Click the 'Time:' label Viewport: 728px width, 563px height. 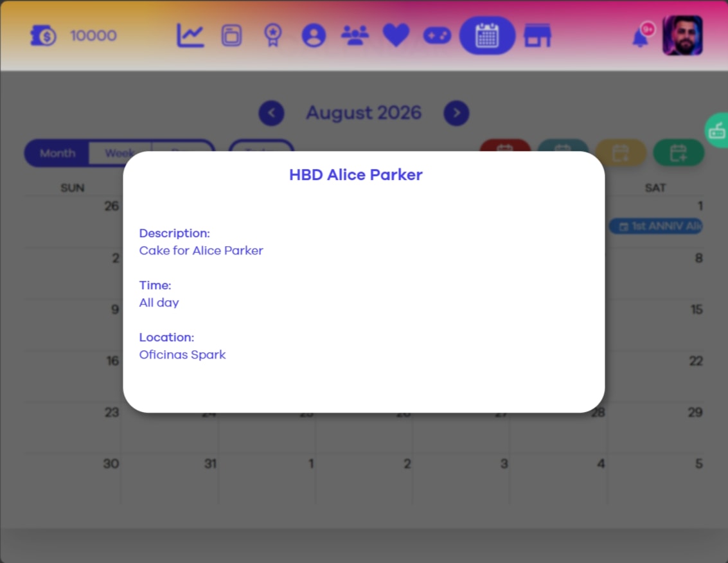click(x=155, y=285)
